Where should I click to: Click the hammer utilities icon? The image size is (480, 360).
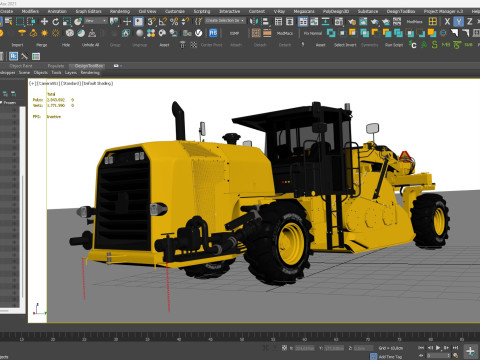point(24,56)
